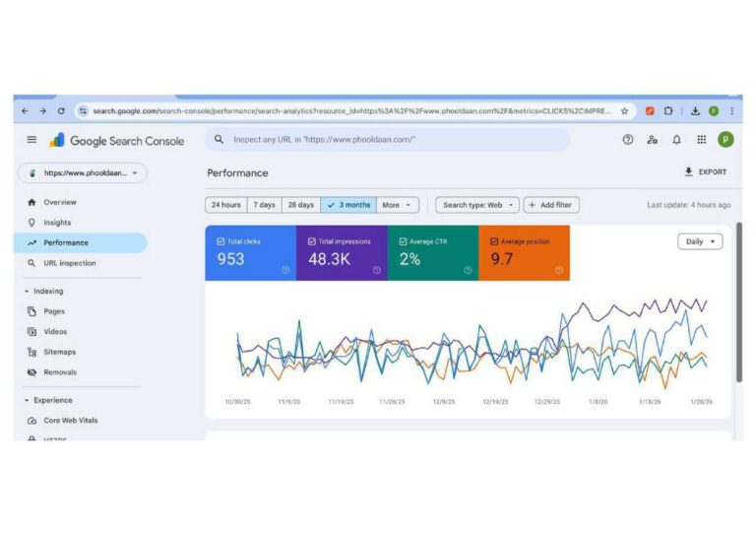Click the 12/9/25 chart date label
This screenshot has height=535, width=756.
pyautogui.click(x=444, y=401)
